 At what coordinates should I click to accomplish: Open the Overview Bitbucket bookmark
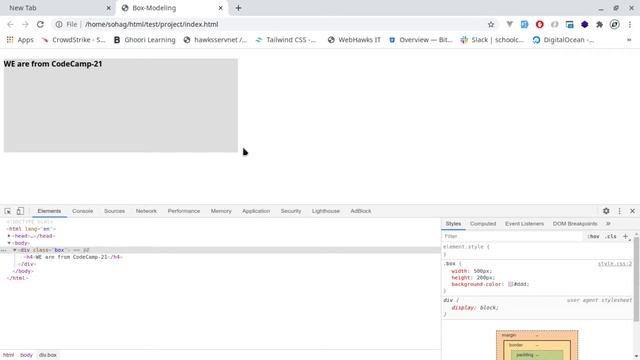(421, 40)
